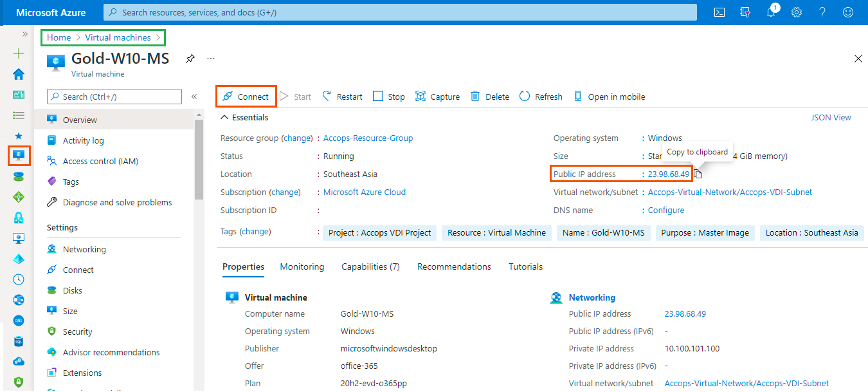Click change next to Tags
This screenshot has height=392, width=868.
coord(255,231)
